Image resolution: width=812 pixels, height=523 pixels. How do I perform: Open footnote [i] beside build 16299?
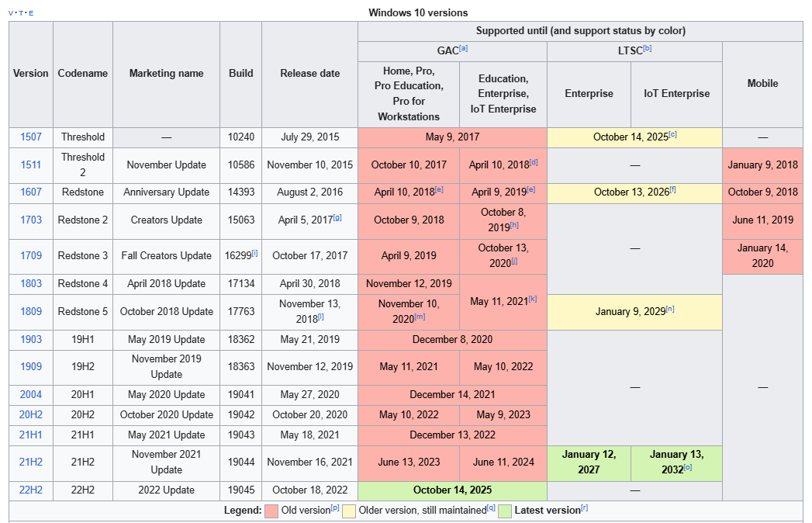pos(255,254)
